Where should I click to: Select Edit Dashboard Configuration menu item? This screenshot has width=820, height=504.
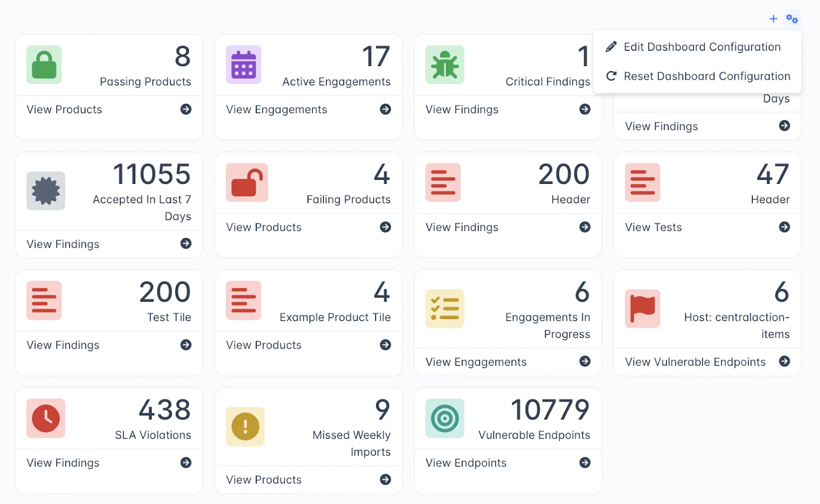pos(702,47)
